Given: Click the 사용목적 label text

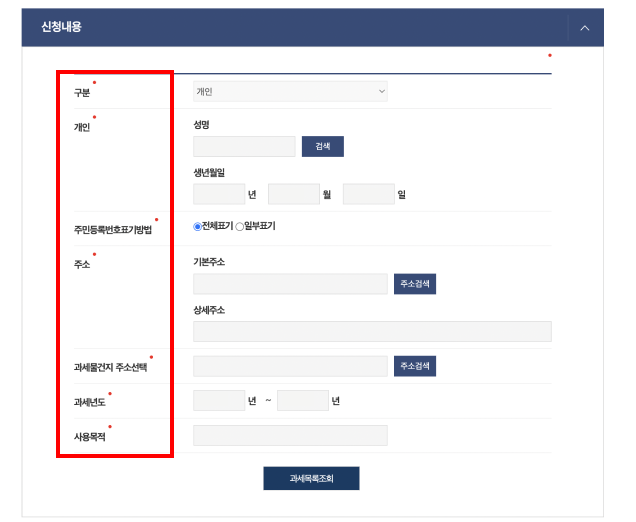Looking at the screenshot, I should pyautogui.click(x=89, y=437).
